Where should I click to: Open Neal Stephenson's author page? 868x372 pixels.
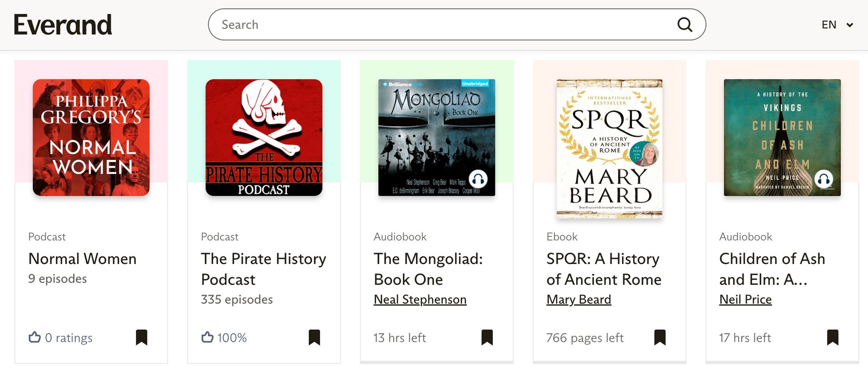pos(420,299)
